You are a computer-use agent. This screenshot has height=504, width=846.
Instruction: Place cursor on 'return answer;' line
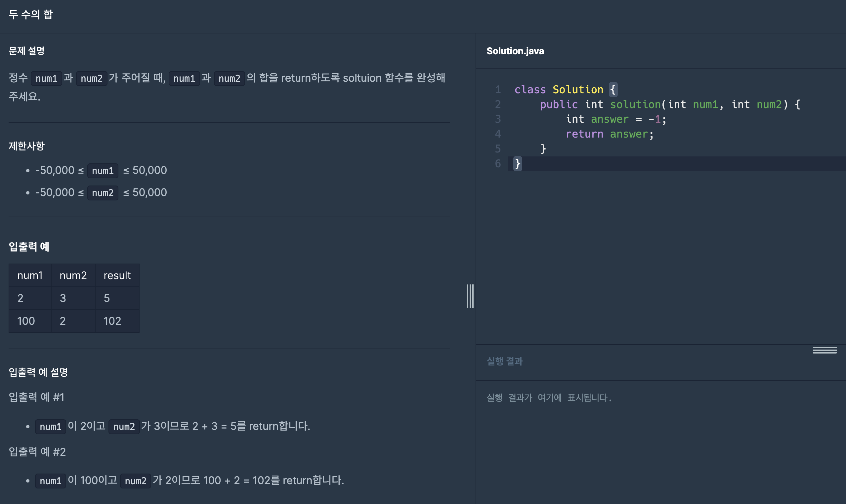609,134
